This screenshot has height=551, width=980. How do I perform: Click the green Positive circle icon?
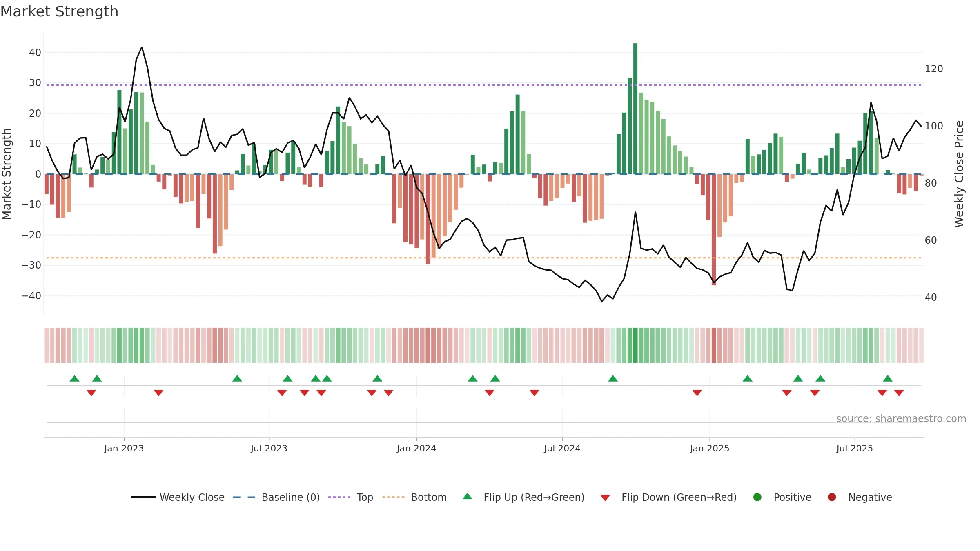[x=757, y=497]
